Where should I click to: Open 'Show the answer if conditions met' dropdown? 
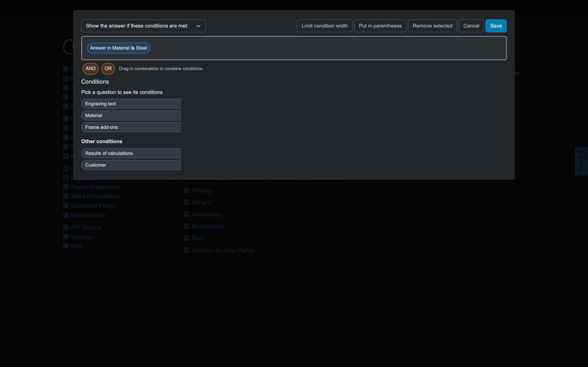[x=144, y=26]
